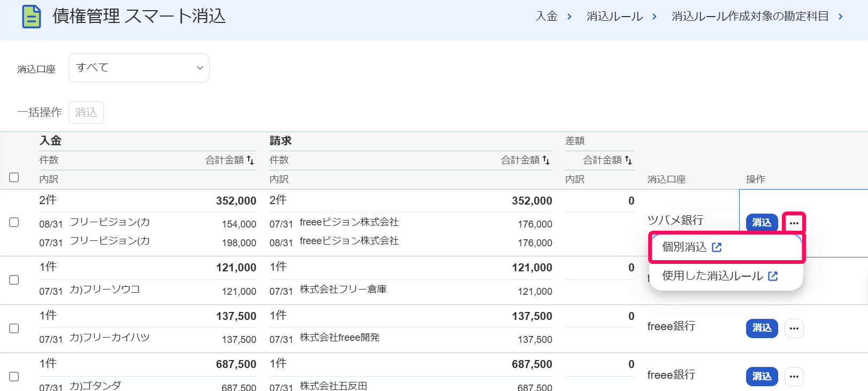
Task: Click 株式会社五反田 invoice entry
Action: coord(333,386)
